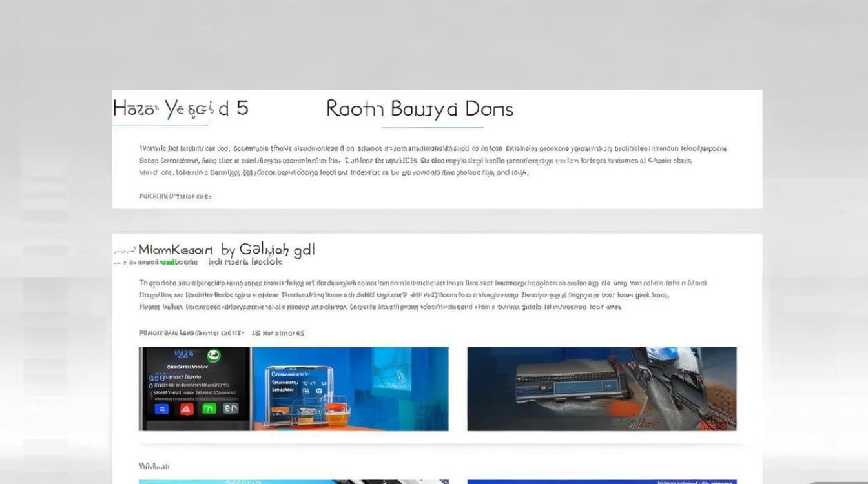Open the network device image on the right
Image resolution: width=868 pixels, height=484 pixels.
(x=601, y=388)
